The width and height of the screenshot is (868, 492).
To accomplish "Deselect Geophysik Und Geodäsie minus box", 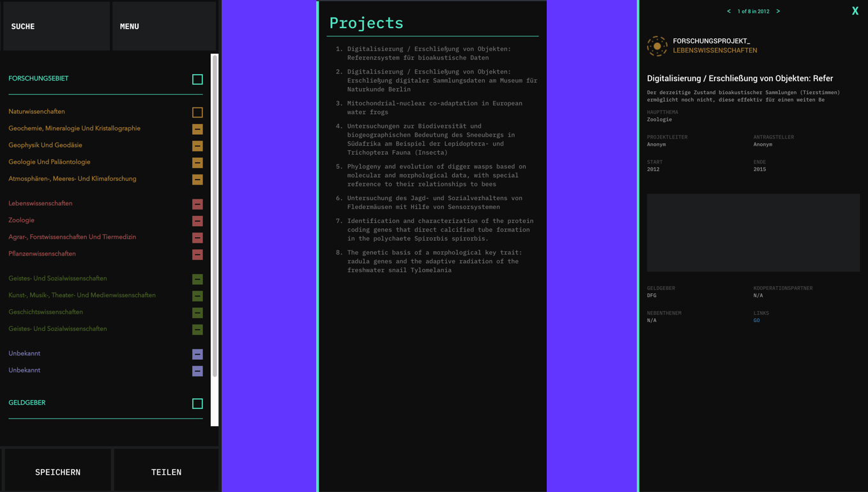I will [197, 146].
